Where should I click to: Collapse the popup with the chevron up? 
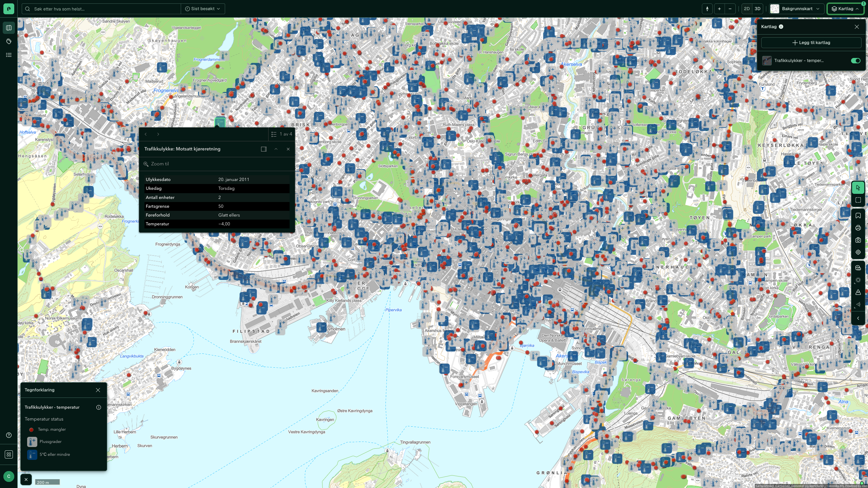276,149
